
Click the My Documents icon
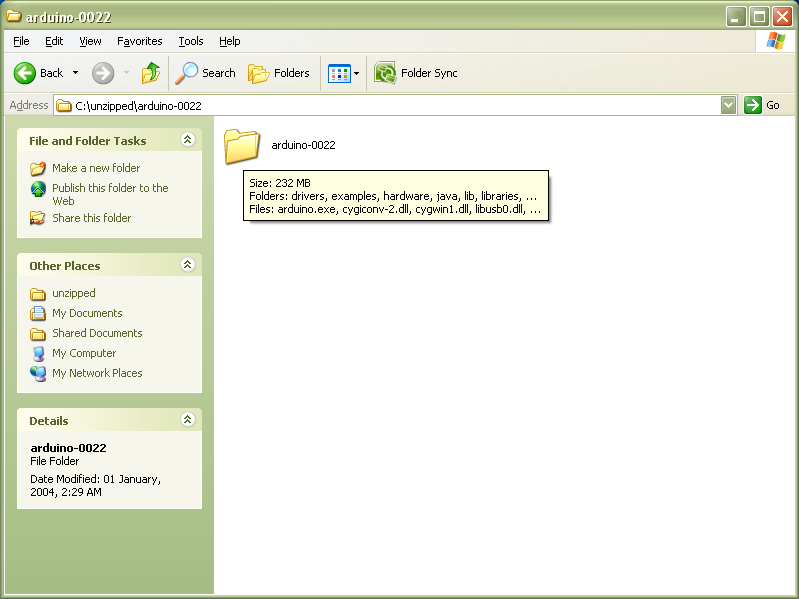pyautogui.click(x=38, y=313)
